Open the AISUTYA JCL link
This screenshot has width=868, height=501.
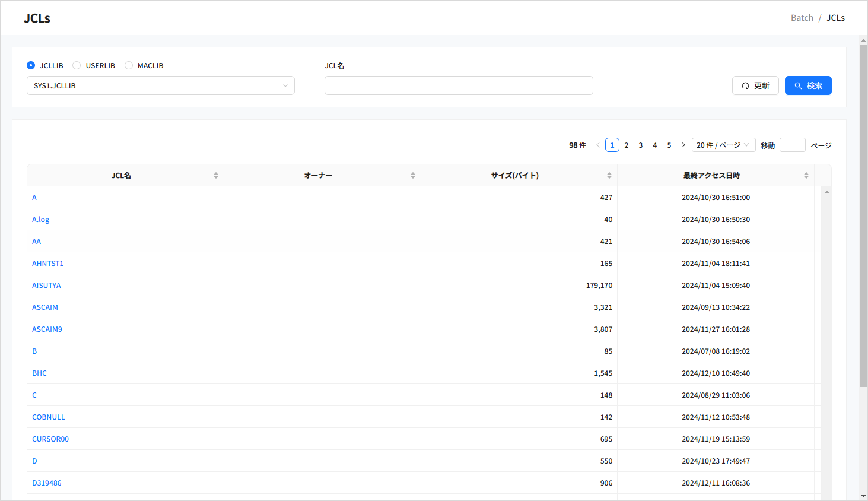[x=46, y=286]
